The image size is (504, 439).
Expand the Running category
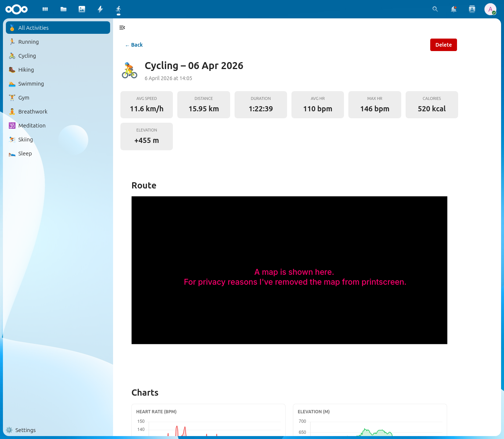point(28,42)
